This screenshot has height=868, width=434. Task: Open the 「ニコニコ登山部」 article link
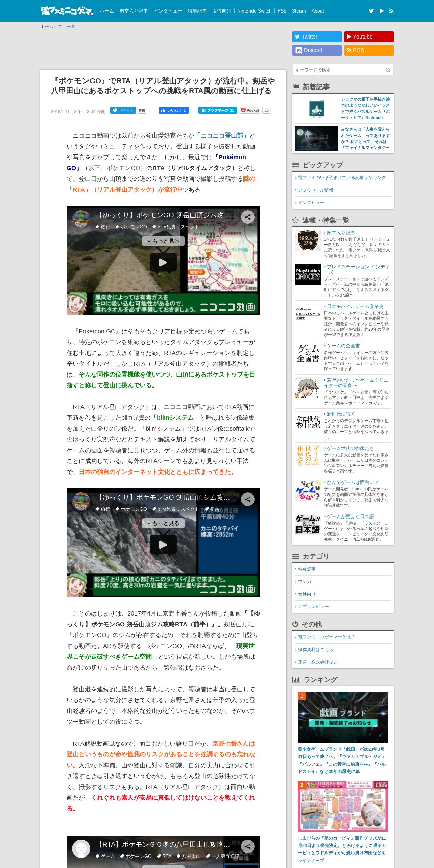[x=222, y=136]
